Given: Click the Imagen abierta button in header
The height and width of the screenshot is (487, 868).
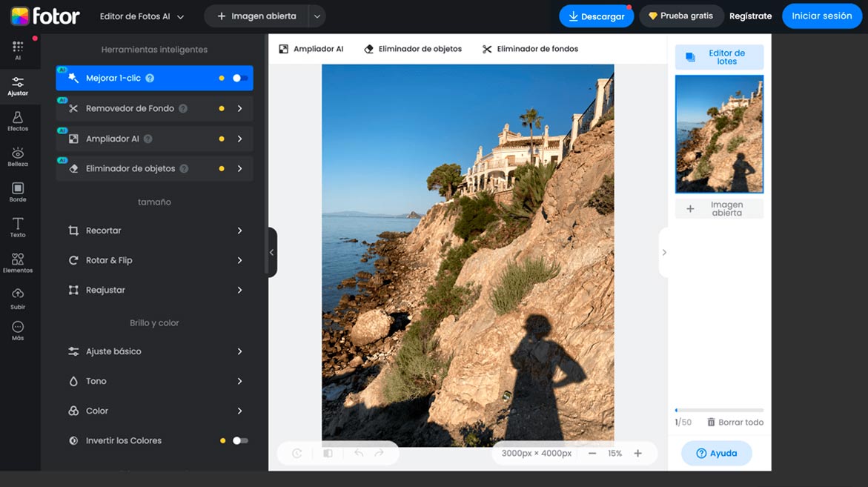Looking at the screenshot, I should coord(256,16).
